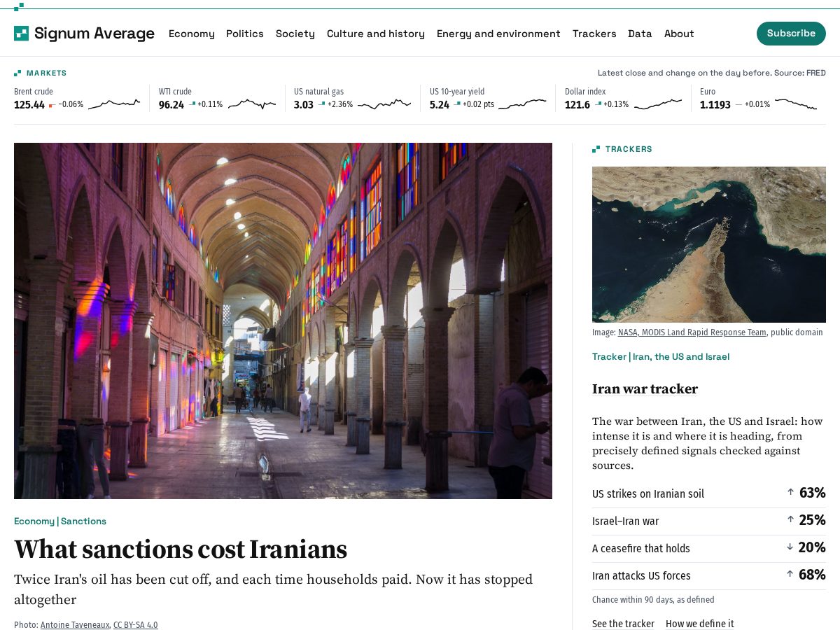Click 10-year yield +0.02 pts change

coord(478,105)
